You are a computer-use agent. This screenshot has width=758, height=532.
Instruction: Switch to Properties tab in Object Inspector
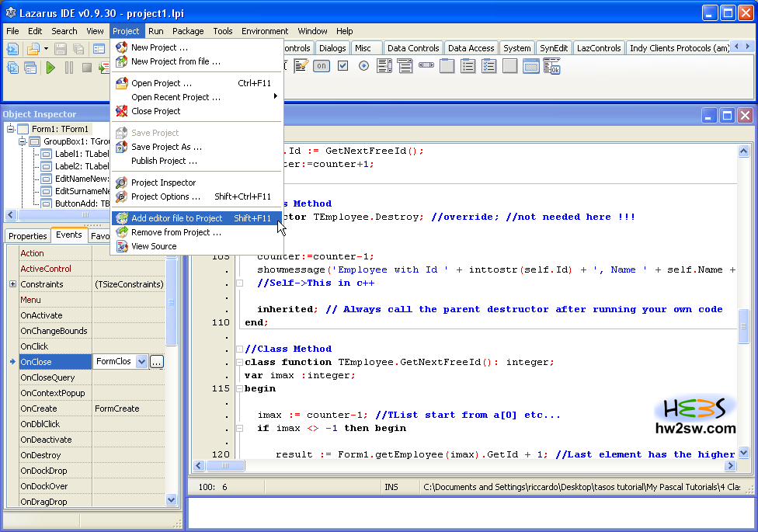click(x=27, y=236)
